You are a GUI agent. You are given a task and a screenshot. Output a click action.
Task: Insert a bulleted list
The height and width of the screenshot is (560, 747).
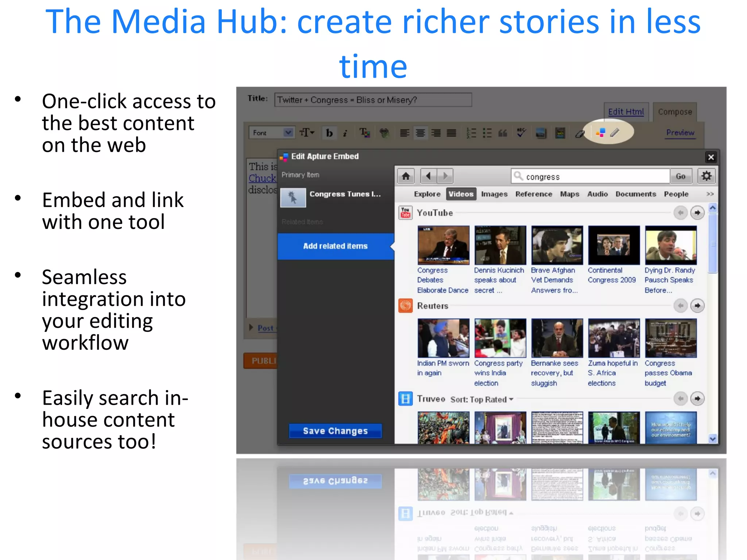coord(487,133)
